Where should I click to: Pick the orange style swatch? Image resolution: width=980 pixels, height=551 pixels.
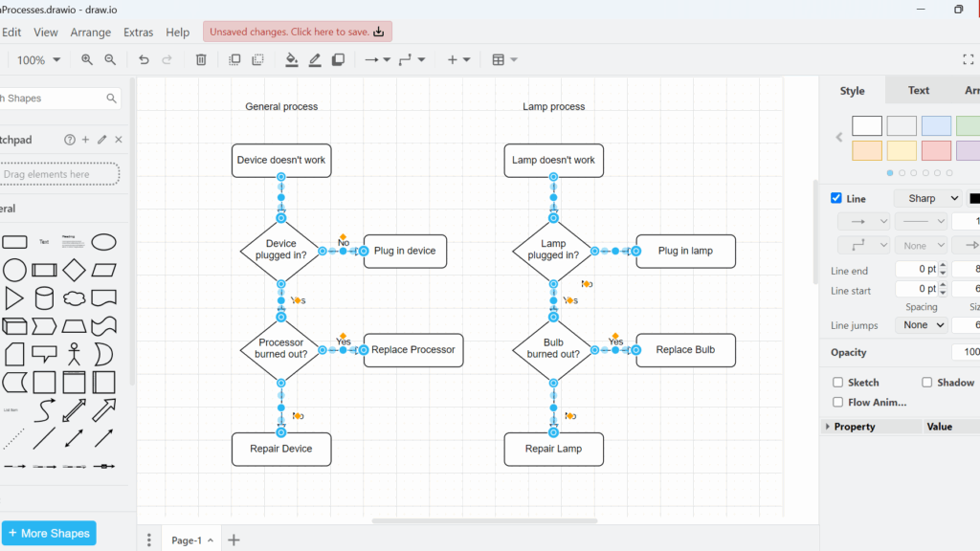(x=867, y=150)
